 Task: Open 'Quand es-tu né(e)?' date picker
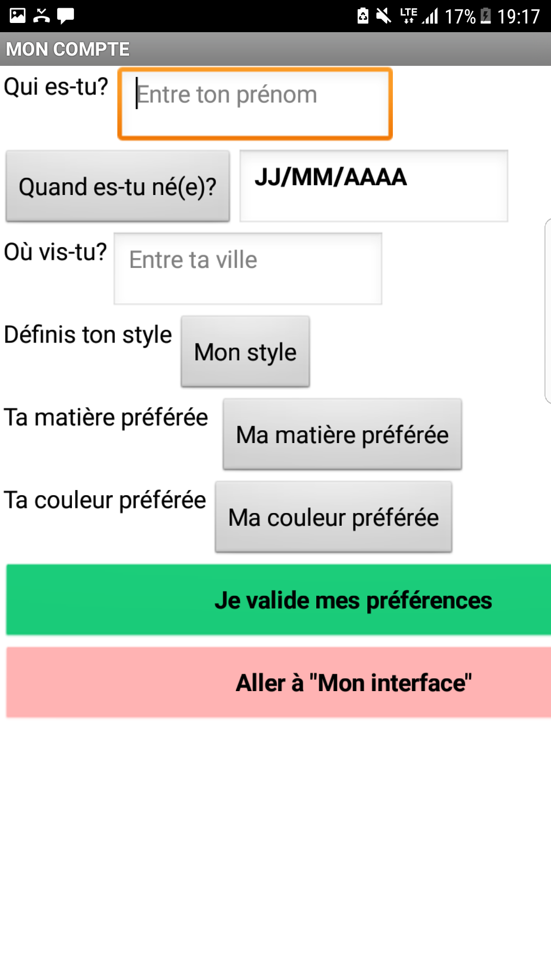point(117,186)
